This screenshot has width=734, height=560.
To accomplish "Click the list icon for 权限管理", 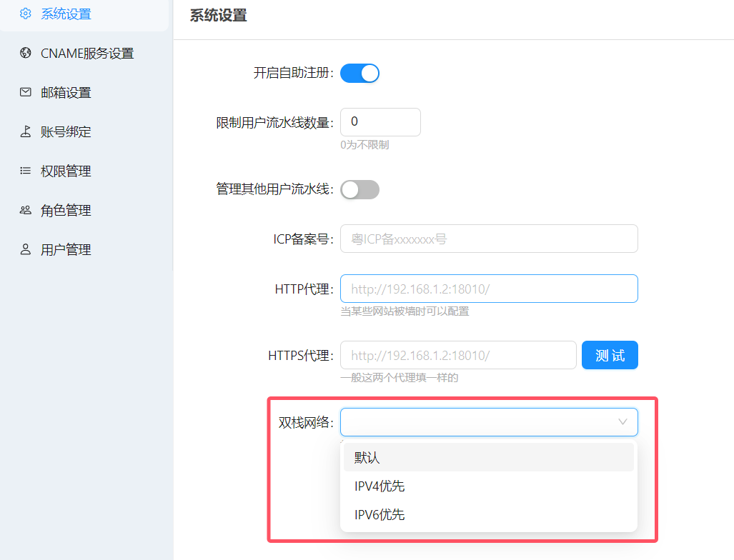I will 26,171.
